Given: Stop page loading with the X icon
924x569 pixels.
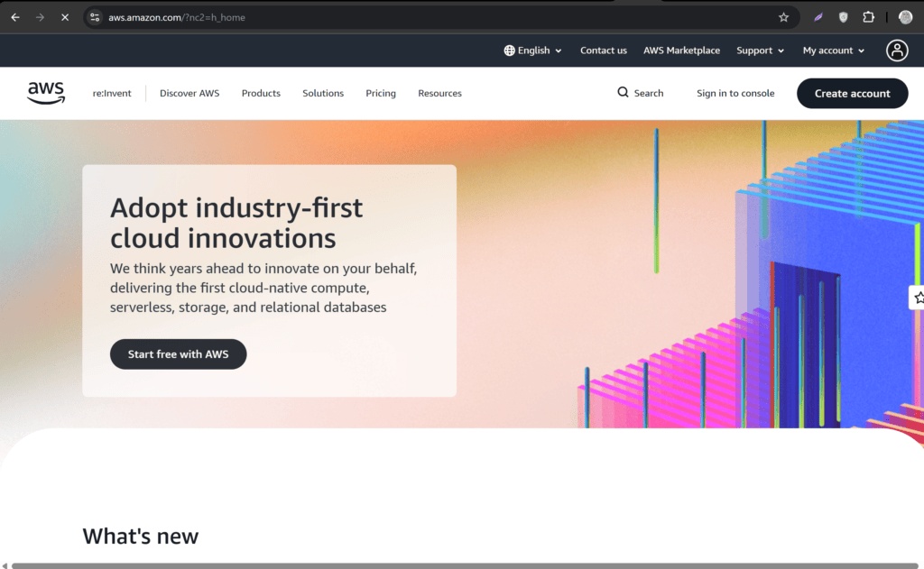Looking at the screenshot, I should 65,17.
